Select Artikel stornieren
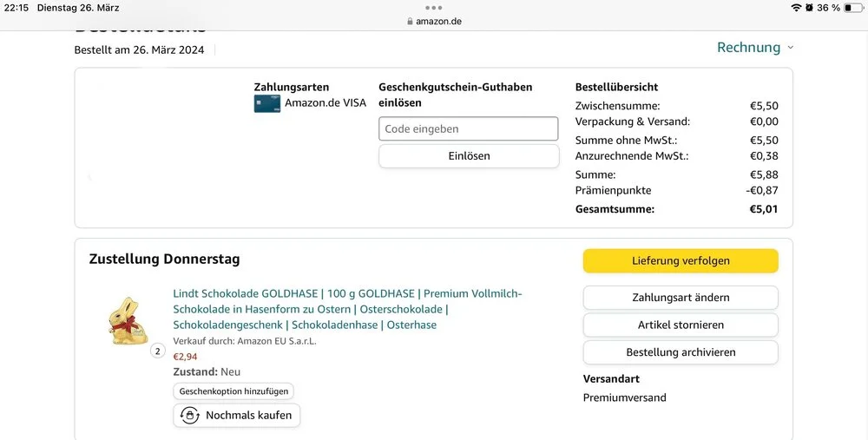Viewport: 868px width, 440px height. point(681,325)
